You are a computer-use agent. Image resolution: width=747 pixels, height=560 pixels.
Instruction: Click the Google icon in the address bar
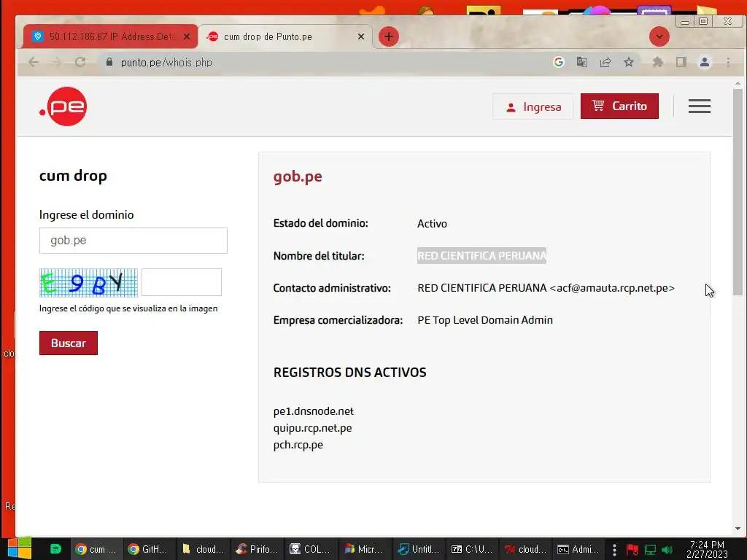(559, 62)
